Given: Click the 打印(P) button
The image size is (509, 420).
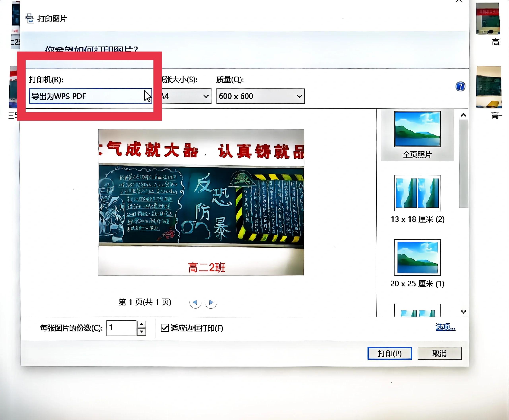Looking at the screenshot, I should tap(390, 354).
